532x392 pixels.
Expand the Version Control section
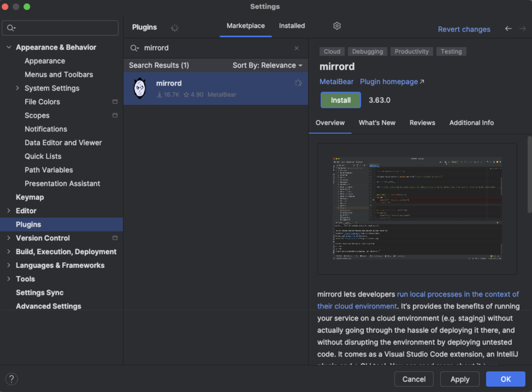9,238
